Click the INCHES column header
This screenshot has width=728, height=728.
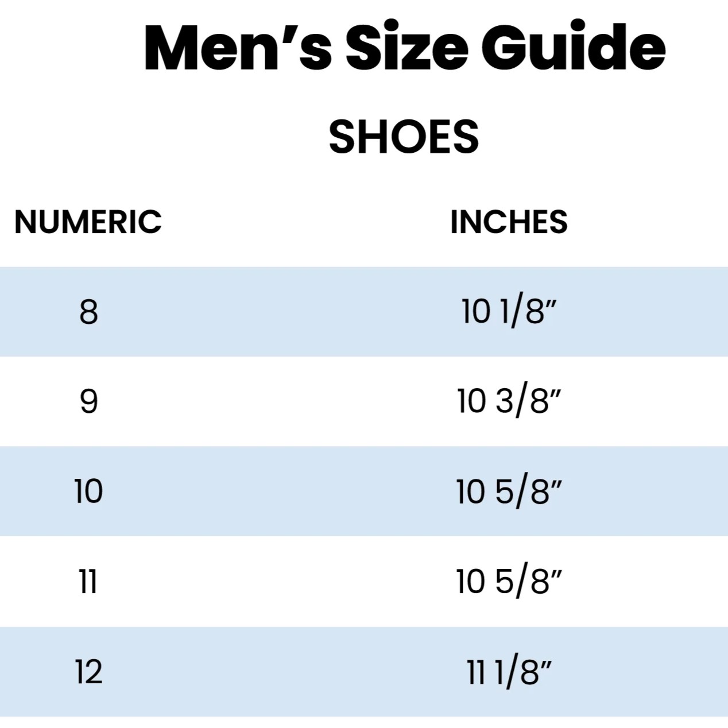tap(509, 222)
